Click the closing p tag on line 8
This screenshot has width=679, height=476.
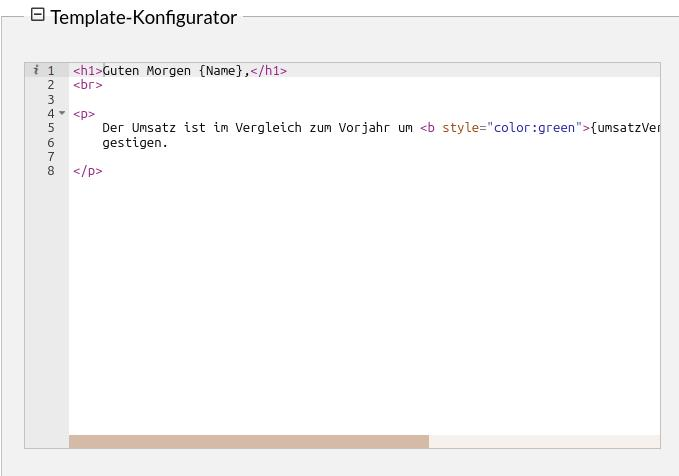(x=87, y=171)
